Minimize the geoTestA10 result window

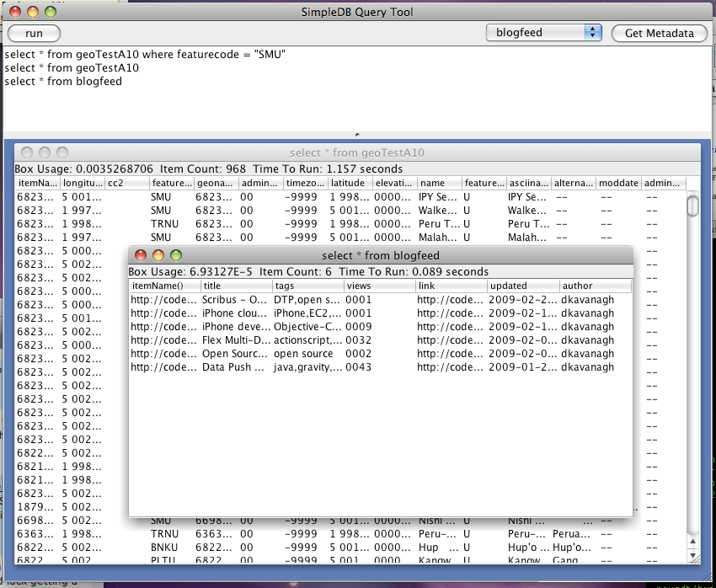point(45,152)
